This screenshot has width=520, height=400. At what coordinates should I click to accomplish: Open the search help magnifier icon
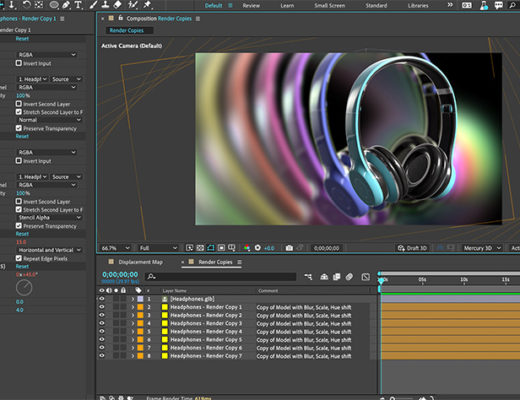pos(512,5)
